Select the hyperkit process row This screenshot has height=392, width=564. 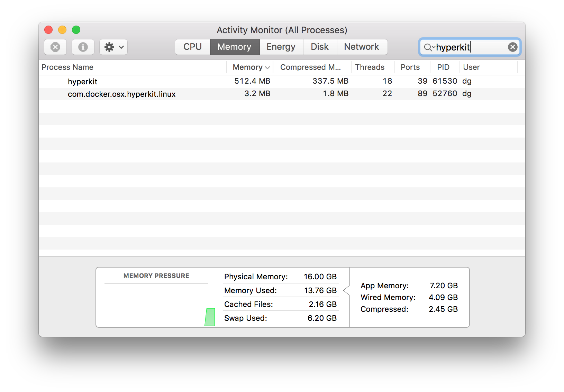point(282,82)
